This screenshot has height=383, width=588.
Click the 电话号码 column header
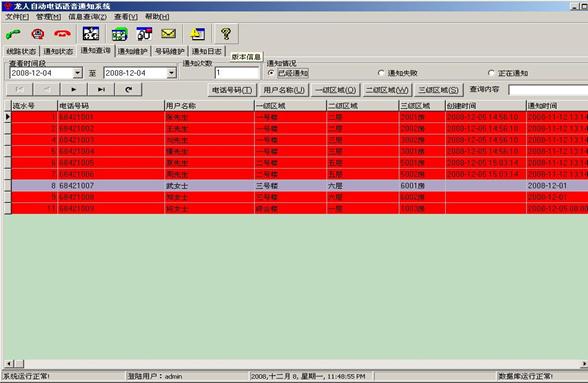click(111, 106)
